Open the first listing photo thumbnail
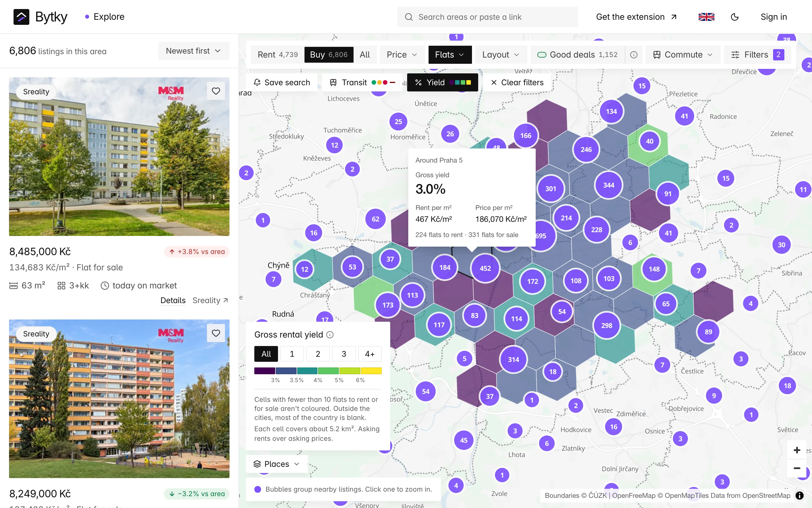This screenshot has height=508, width=812. tap(119, 157)
